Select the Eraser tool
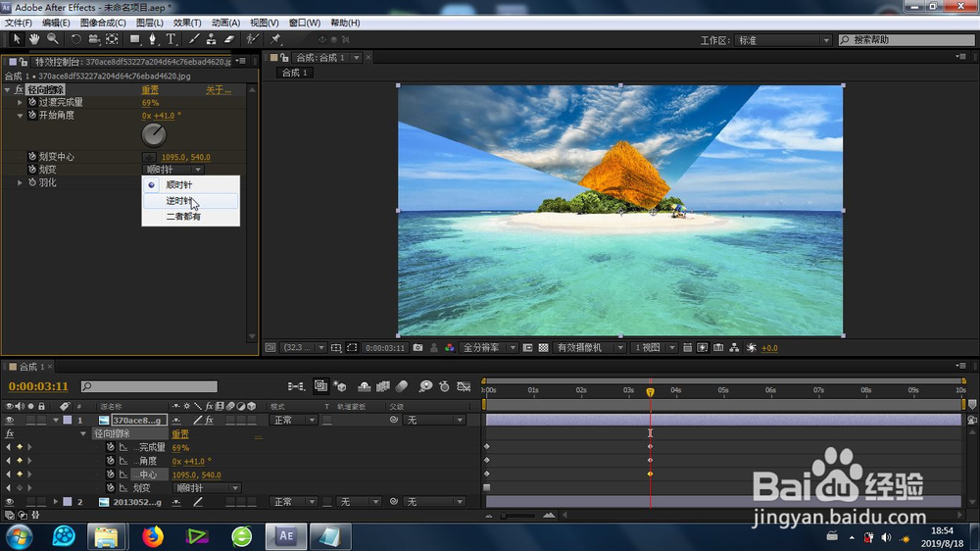 [229, 39]
